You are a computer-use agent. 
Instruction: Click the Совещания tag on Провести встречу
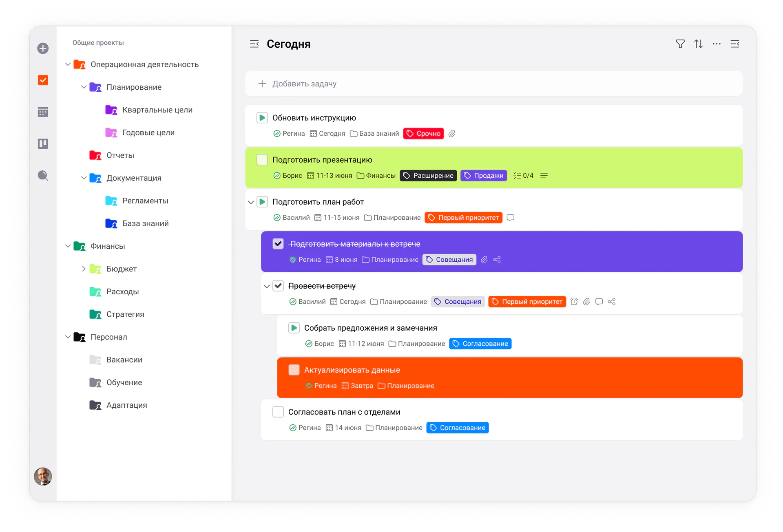(458, 302)
